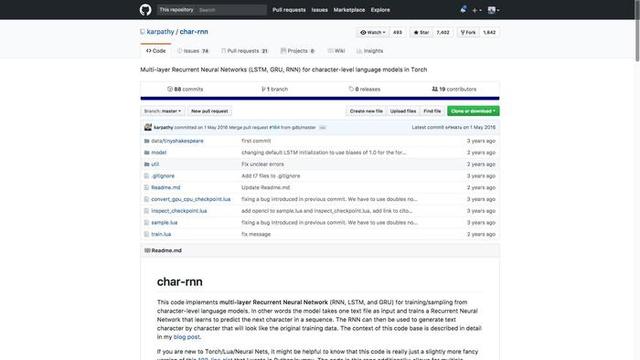Open the util folder

[155, 164]
